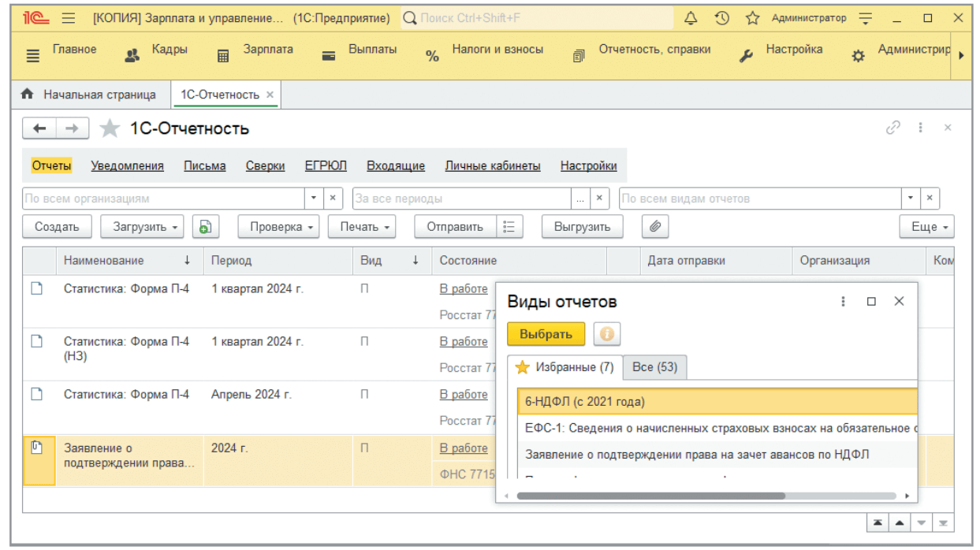
Task: Expand the organizations filter dropdown arrow
Action: pos(314,199)
